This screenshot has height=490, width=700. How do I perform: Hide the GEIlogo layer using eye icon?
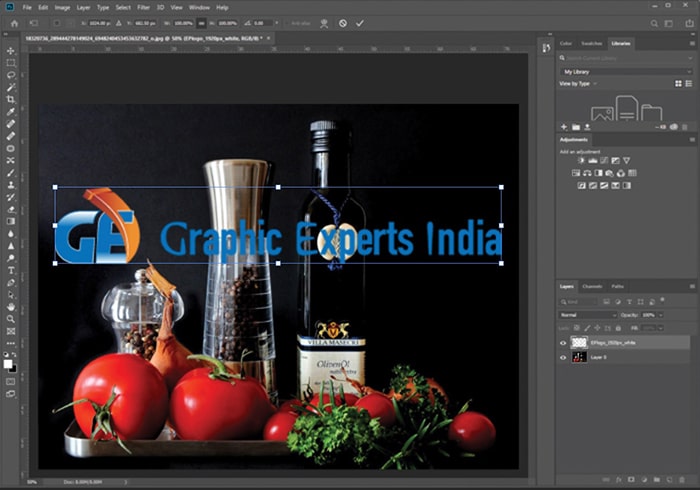[x=563, y=343]
